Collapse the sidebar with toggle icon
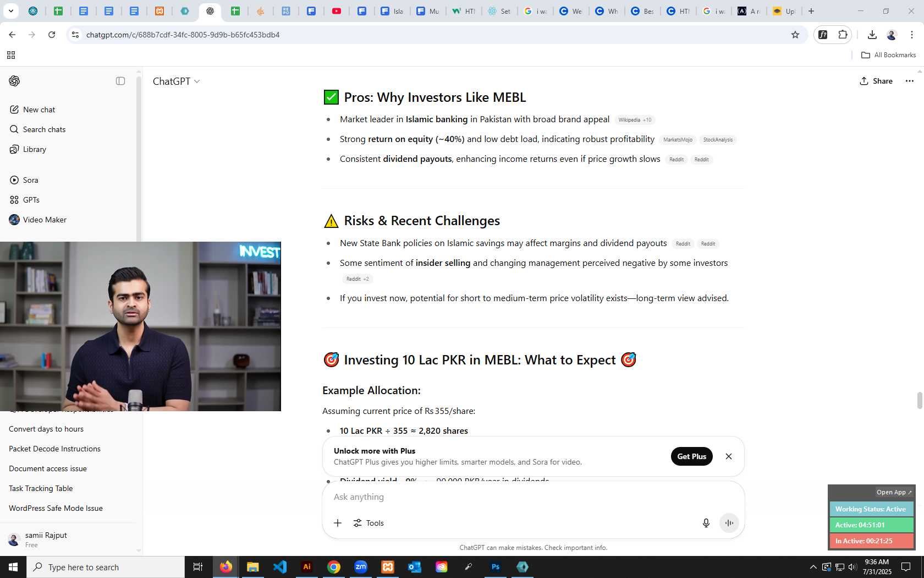Image resolution: width=924 pixels, height=578 pixels. point(120,81)
